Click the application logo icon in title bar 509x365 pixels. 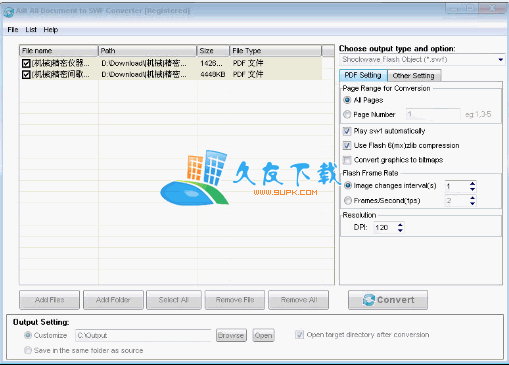click(x=8, y=12)
